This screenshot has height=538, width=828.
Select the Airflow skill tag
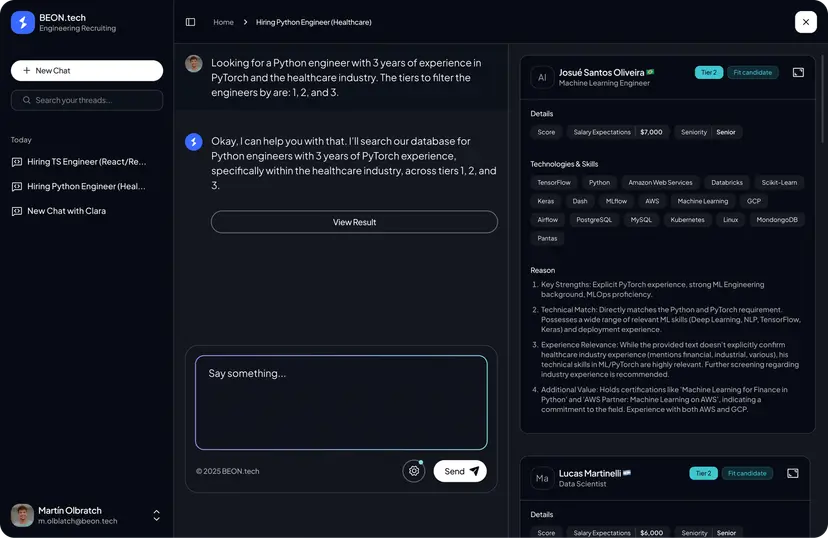click(x=548, y=220)
